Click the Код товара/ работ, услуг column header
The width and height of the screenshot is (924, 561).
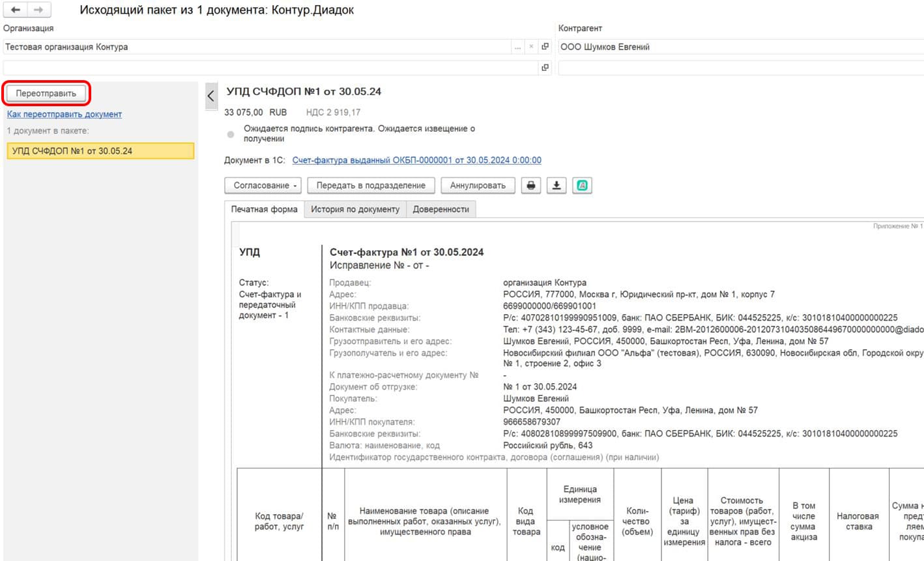[x=279, y=521]
